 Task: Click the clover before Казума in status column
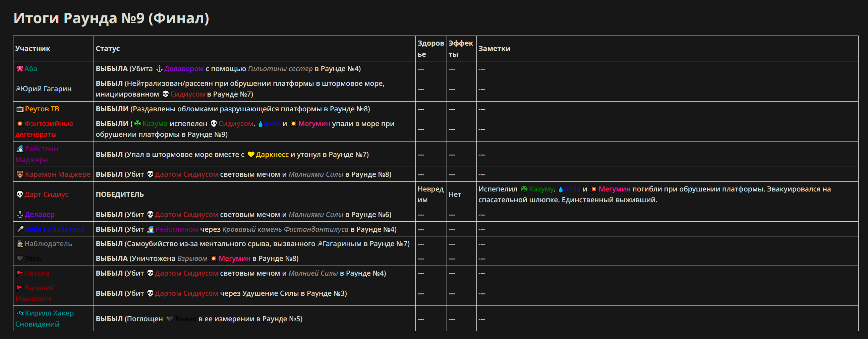click(x=137, y=124)
